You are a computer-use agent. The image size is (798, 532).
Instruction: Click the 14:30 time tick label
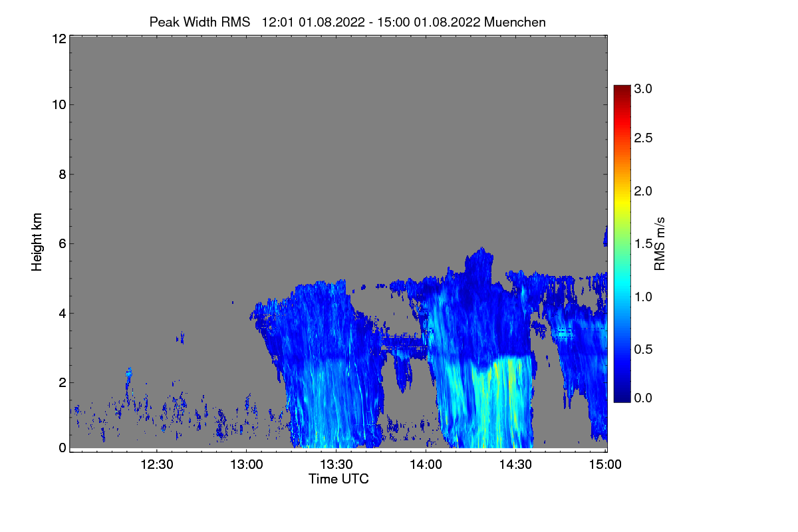tap(516, 464)
